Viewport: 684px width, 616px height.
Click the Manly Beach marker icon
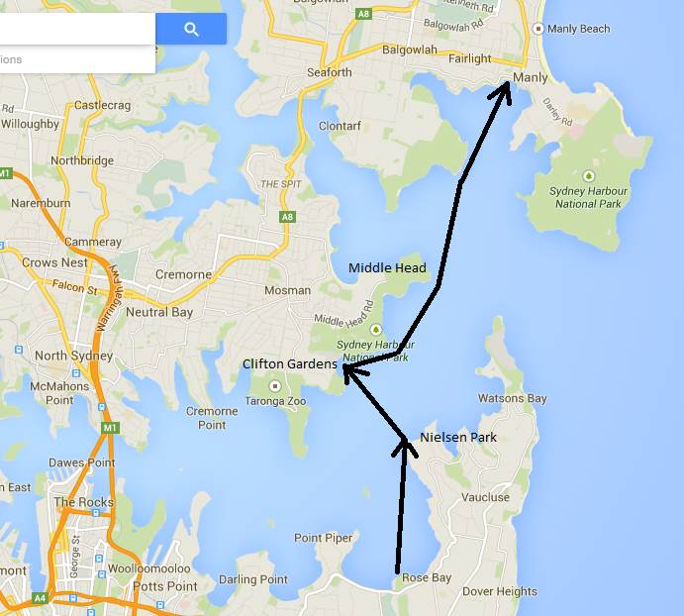pos(537,29)
